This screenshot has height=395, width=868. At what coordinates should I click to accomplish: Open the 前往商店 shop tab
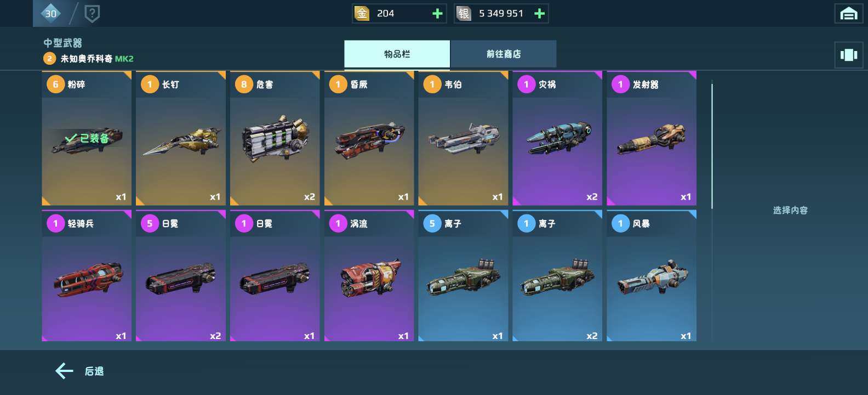[504, 54]
